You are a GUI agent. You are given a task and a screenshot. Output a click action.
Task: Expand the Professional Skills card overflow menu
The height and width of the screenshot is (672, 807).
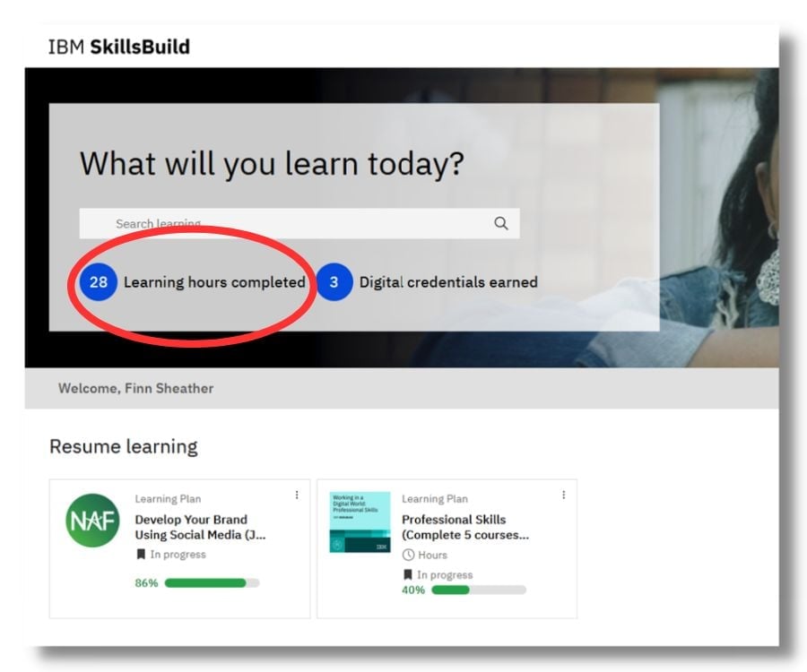coord(563,495)
